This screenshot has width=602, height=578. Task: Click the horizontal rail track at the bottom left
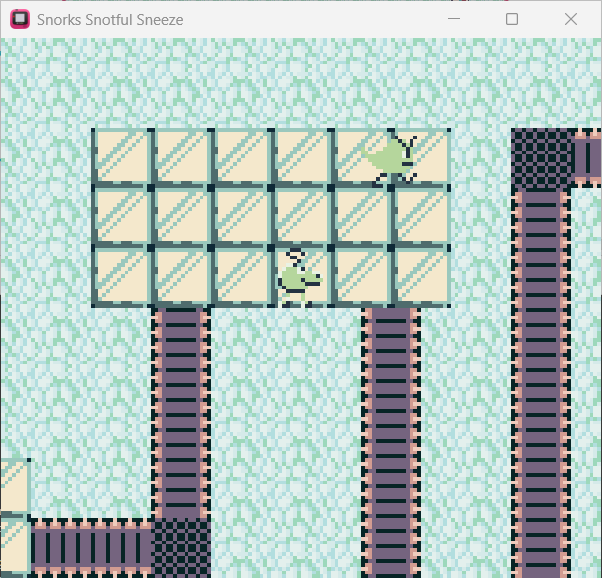coord(91,548)
